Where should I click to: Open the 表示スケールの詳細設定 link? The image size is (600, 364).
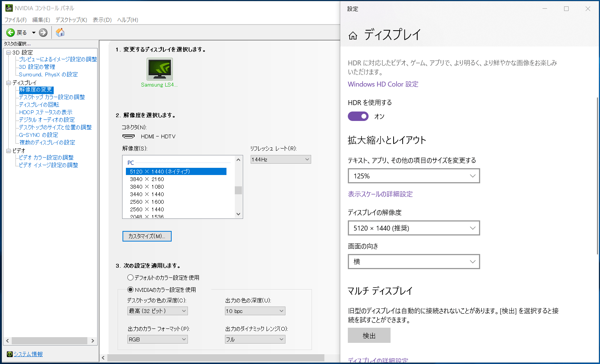click(380, 194)
